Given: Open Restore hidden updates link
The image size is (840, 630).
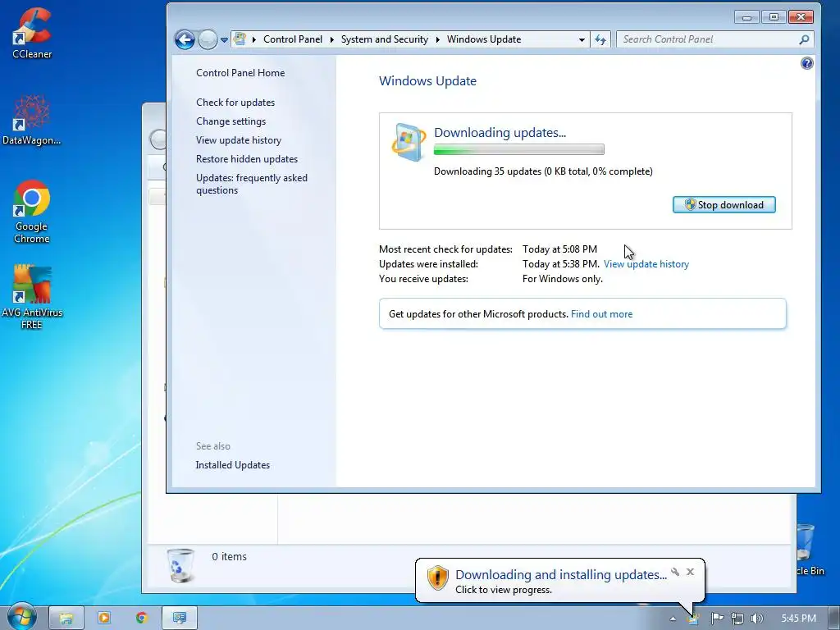Looking at the screenshot, I should 247,158.
